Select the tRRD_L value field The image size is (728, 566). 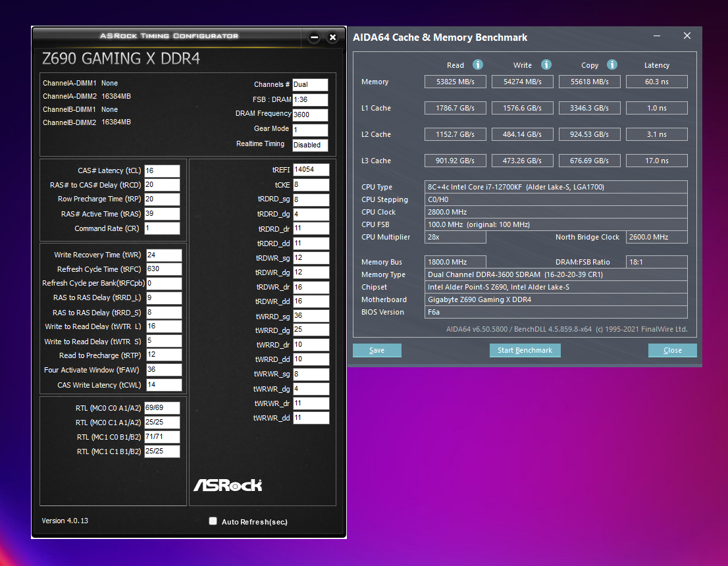point(164,297)
